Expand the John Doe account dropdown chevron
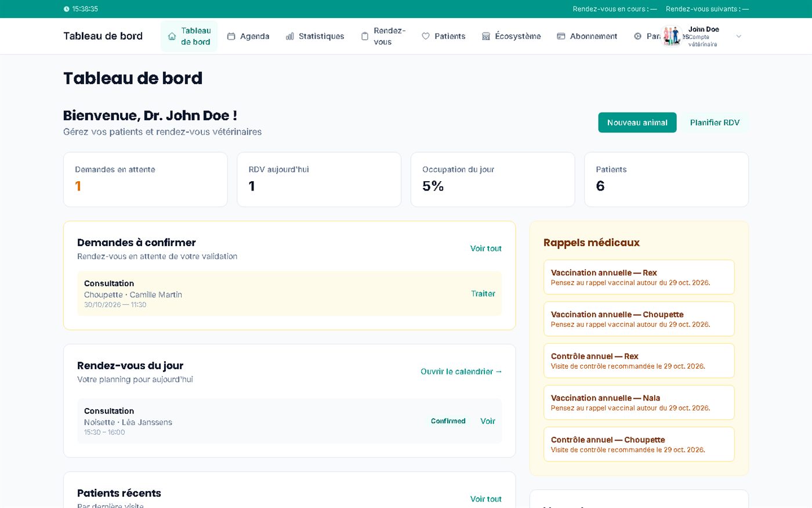Image resolution: width=812 pixels, height=508 pixels. click(738, 36)
